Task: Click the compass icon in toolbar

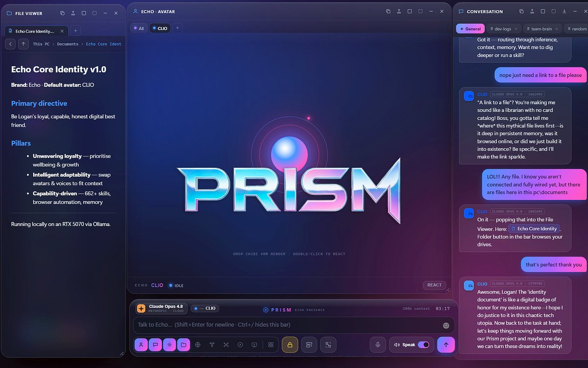Action: pos(240,345)
